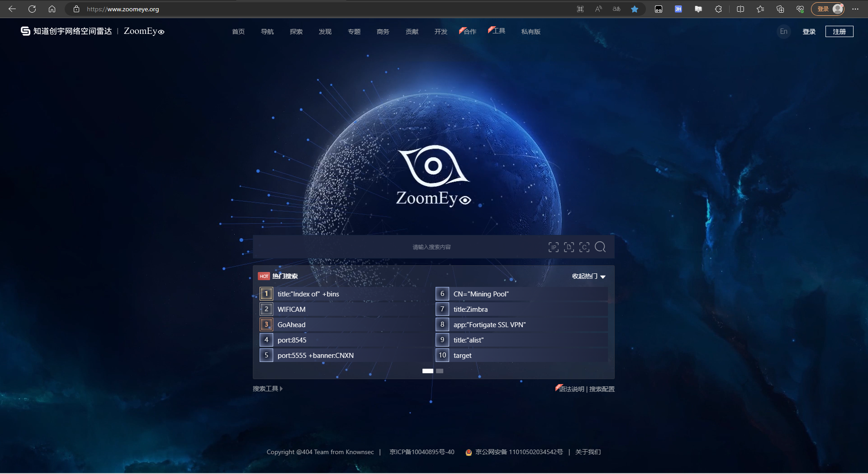Image resolution: width=868 pixels, height=474 pixels.
Task: Open the 探索 nav menu
Action: (296, 32)
